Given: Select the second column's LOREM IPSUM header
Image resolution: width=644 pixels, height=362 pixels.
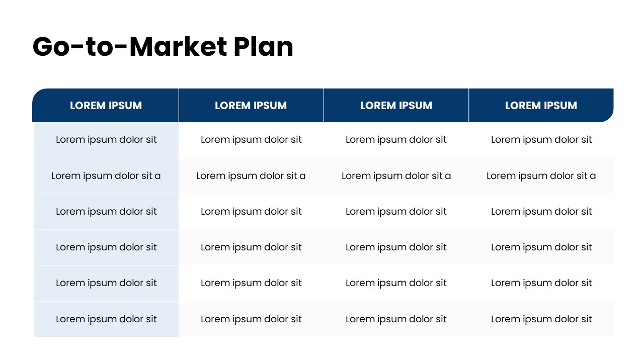Looking at the screenshot, I should click(251, 106).
